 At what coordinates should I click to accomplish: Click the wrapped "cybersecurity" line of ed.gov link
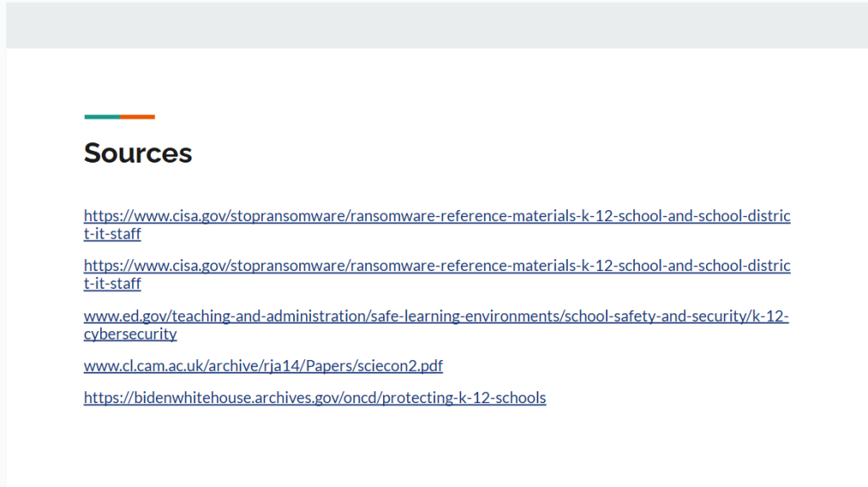pos(130,334)
